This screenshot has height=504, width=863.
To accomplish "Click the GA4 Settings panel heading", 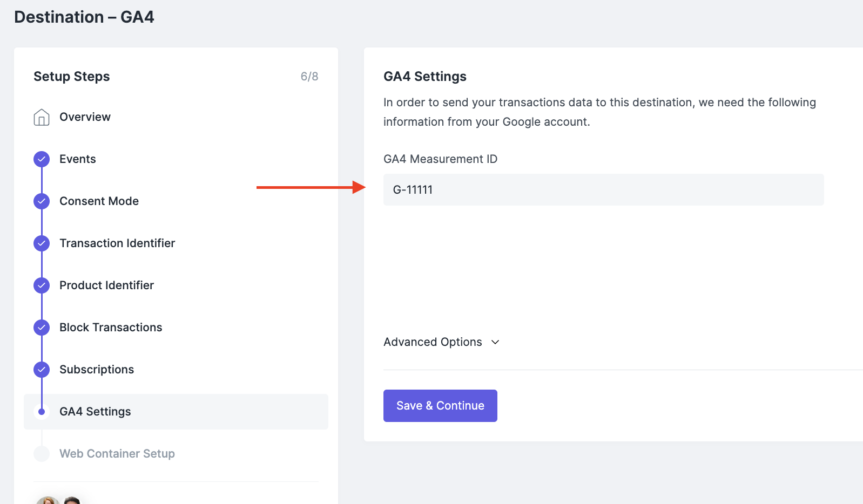I will point(425,77).
